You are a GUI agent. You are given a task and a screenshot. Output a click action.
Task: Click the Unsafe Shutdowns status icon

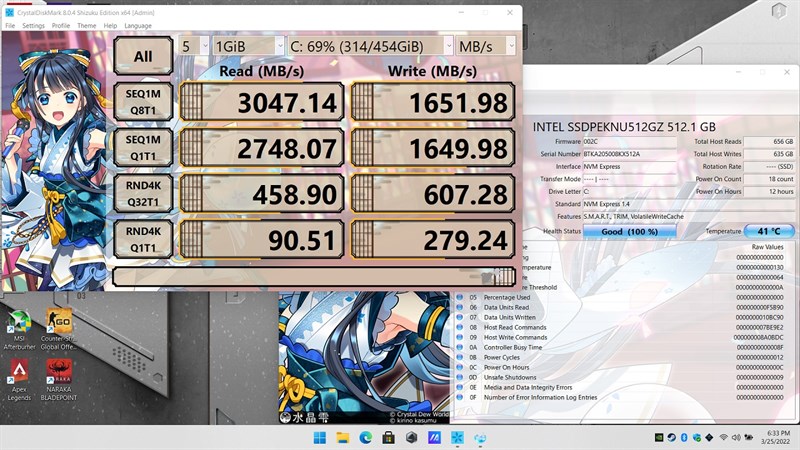coord(460,377)
